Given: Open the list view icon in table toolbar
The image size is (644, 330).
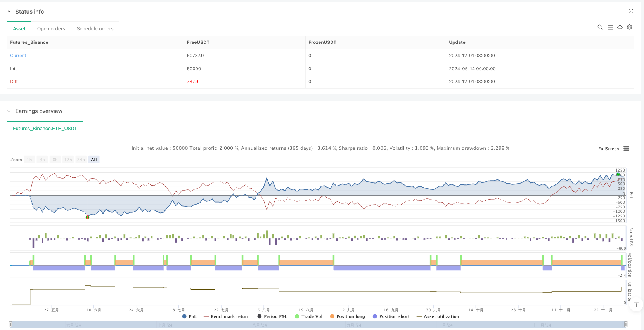Looking at the screenshot, I should tap(610, 27).
